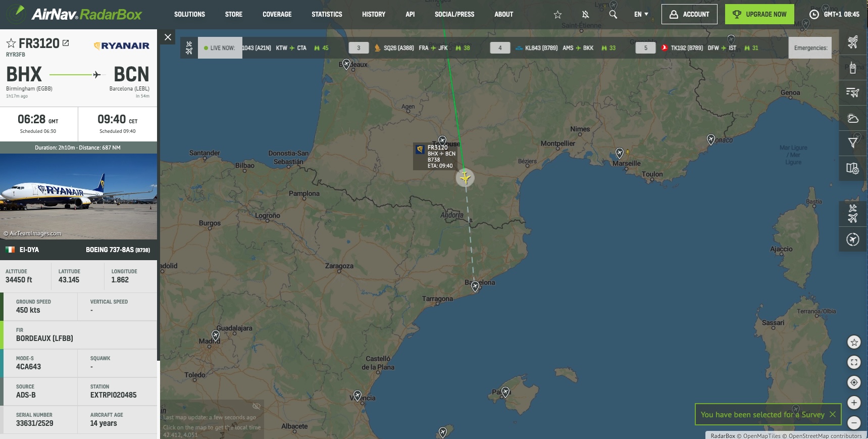The height and width of the screenshot is (439, 868).
Task: Open the API menu item
Action: pos(410,14)
